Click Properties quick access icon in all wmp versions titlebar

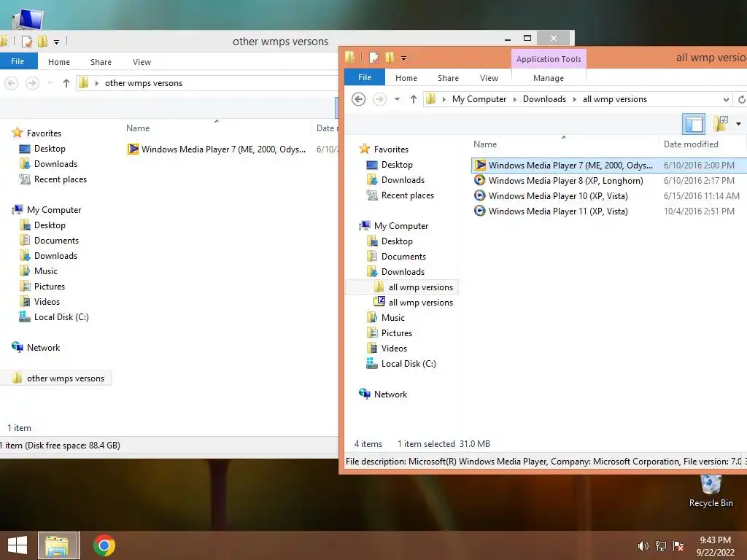click(x=374, y=58)
